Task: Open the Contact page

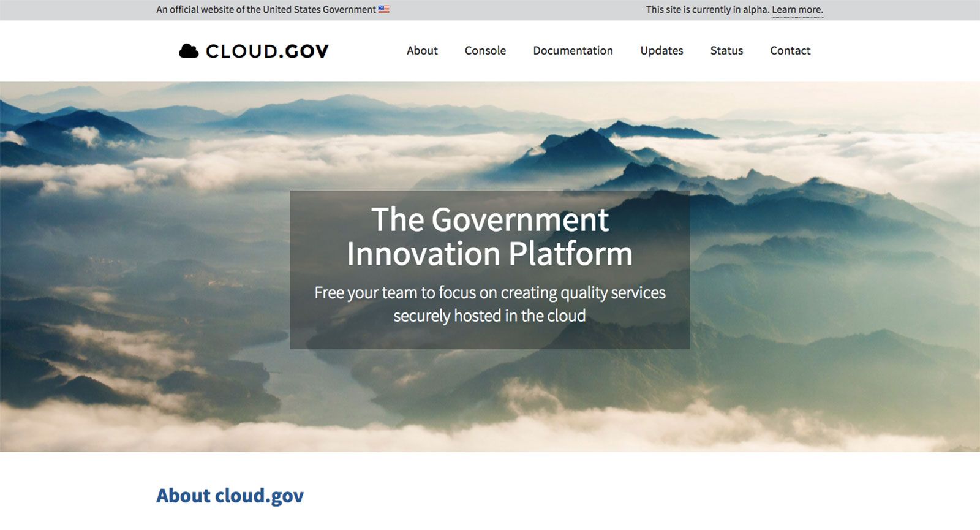Action: click(790, 51)
